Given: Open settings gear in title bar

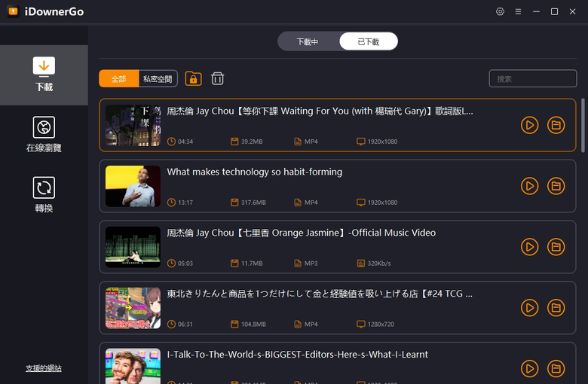Looking at the screenshot, I should click(500, 11).
